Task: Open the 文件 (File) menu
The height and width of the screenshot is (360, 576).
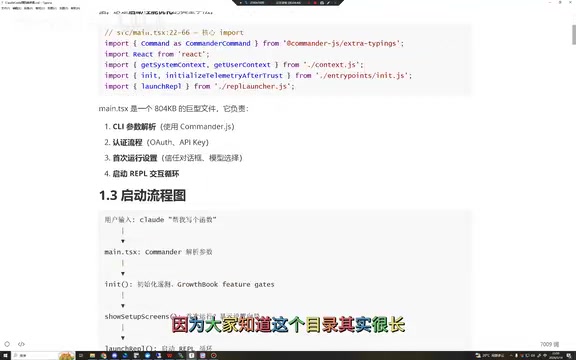Action: point(6,8)
